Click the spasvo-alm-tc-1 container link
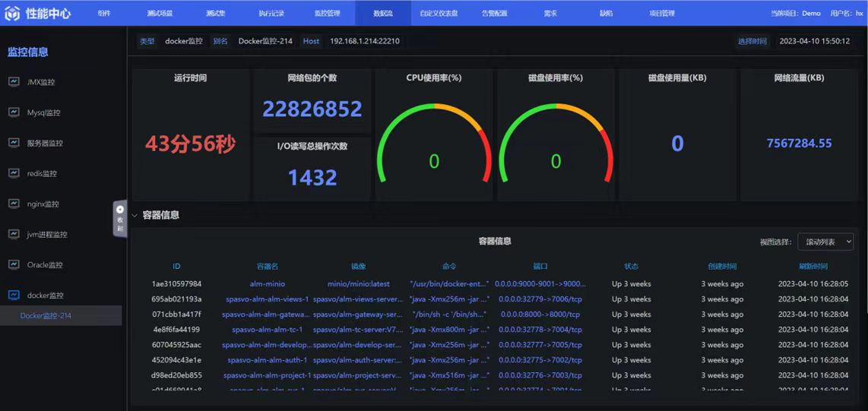Screen dimensions: 868x411 pyautogui.click(x=267, y=330)
